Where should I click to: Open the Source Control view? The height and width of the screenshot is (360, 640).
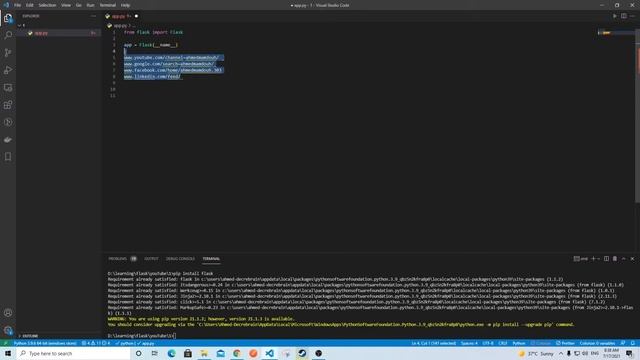(x=8, y=53)
